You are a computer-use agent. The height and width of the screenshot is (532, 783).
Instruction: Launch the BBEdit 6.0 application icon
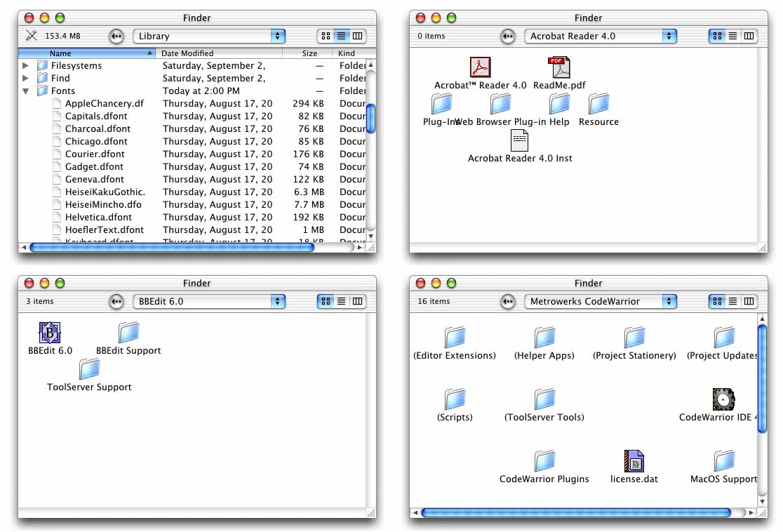50,333
